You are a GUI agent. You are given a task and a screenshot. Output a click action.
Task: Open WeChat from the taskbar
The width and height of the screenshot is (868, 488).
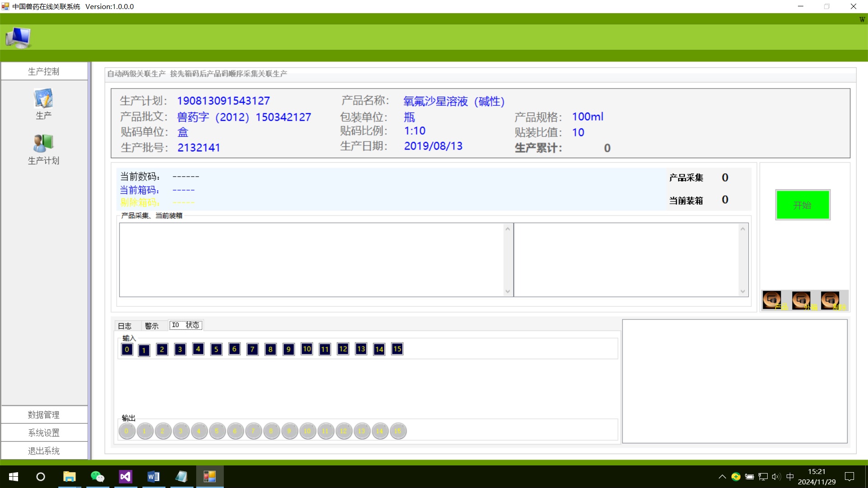[x=98, y=477]
